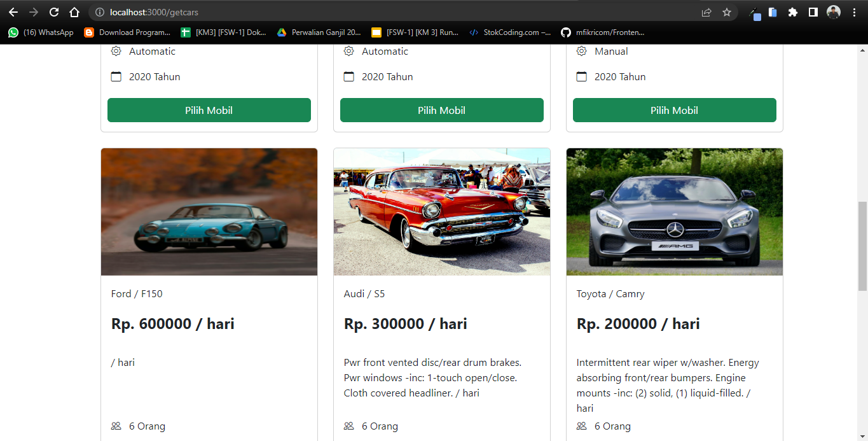
Task: Open the WhatsApp bookmark
Action: click(x=41, y=32)
